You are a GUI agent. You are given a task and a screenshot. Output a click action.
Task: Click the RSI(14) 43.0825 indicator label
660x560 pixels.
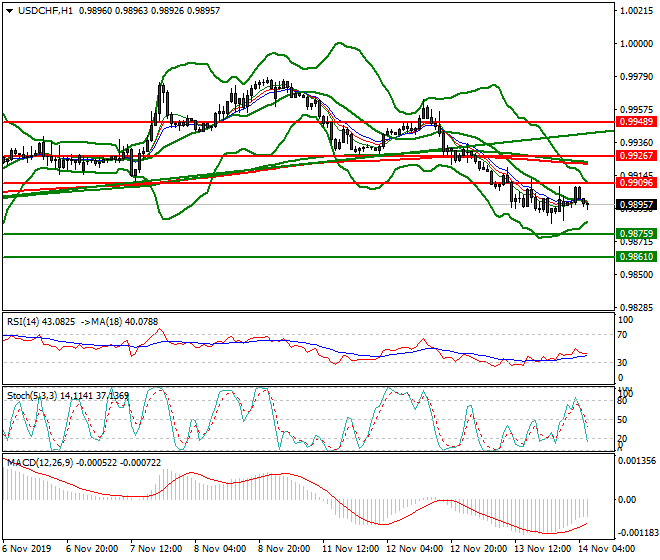(41, 322)
